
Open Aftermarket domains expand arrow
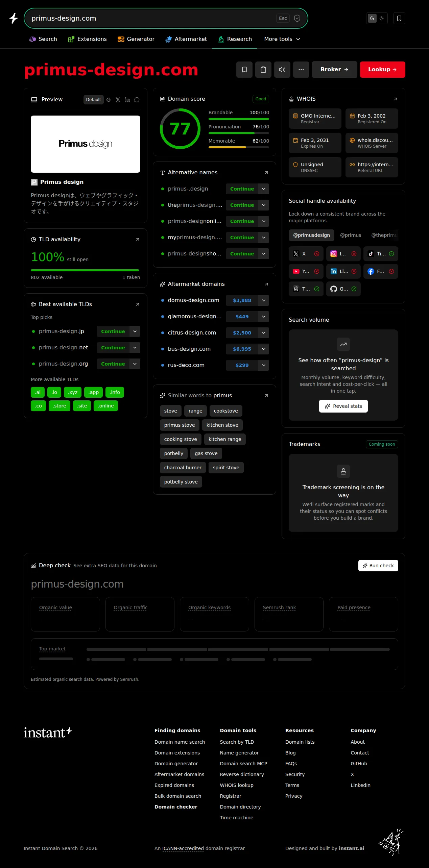click(x=266, y=284)
